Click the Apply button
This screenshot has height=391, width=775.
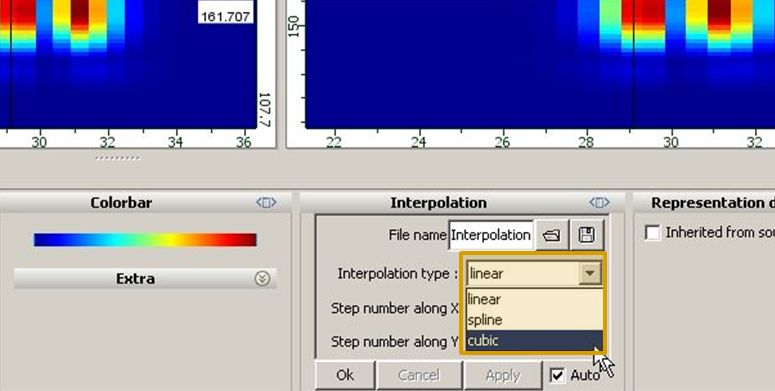point(503,375)
